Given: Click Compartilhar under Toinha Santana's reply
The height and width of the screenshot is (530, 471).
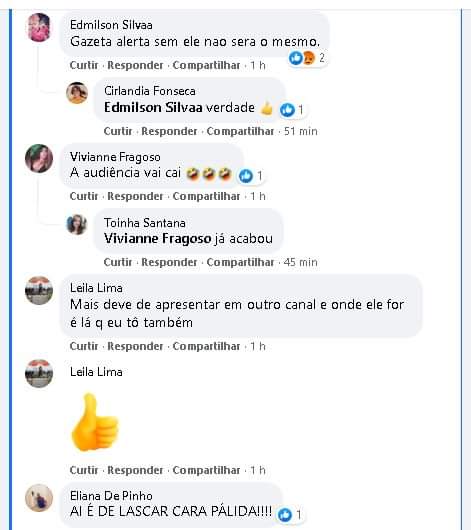Looking at the screenshot, I should click(x=240, y=262).
